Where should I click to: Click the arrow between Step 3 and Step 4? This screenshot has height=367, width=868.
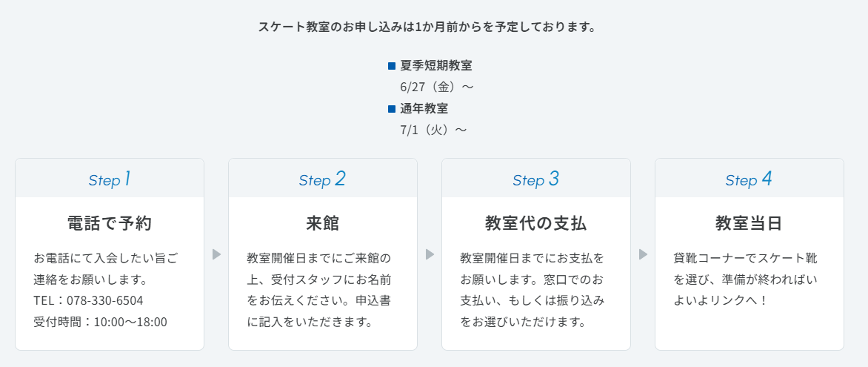pyautogui.click(x=643, y=254)
